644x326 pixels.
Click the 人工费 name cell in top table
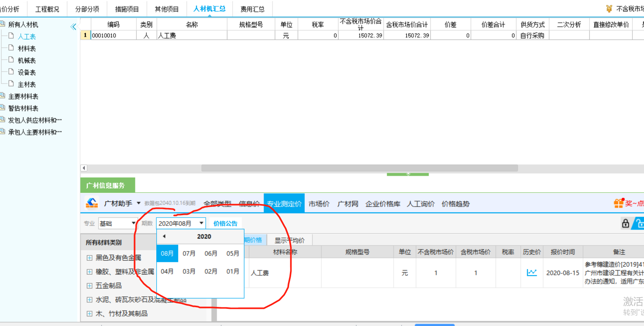(x=192, y=35)
